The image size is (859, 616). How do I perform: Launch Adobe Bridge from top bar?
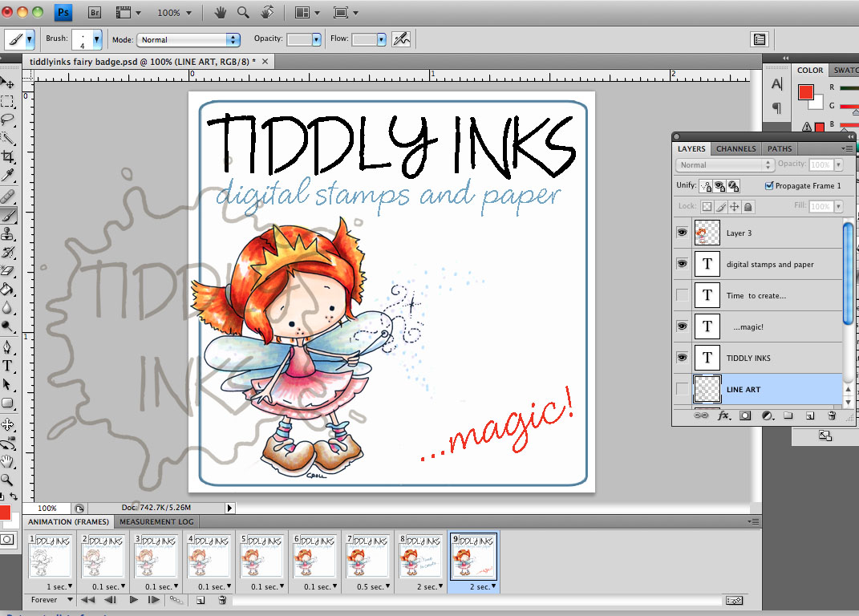pos(95,12)
